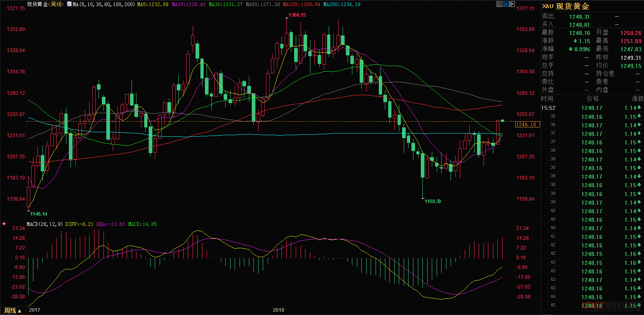Open MACD(26,12,9) indicator parameters
Image resolution: width=644 pixels, height=315 pixels.
pos(45,224)
